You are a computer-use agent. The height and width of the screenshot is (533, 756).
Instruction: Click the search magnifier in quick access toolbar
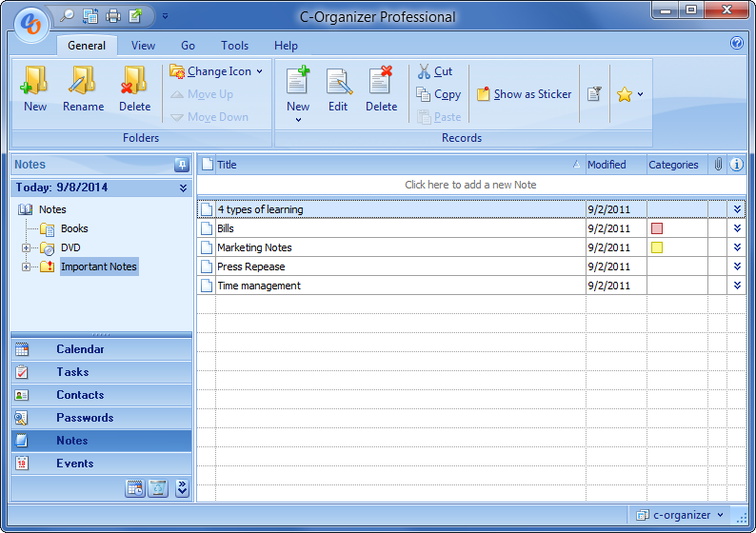coord(67,16)
